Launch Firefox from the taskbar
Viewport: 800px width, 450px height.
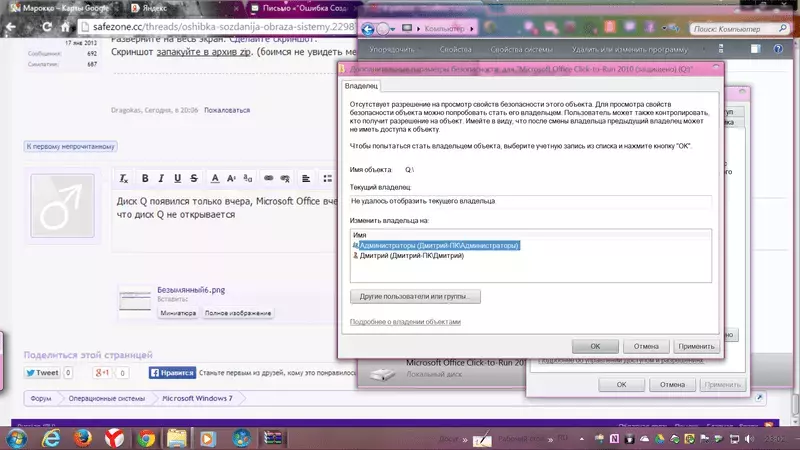[x=83, y=438]
